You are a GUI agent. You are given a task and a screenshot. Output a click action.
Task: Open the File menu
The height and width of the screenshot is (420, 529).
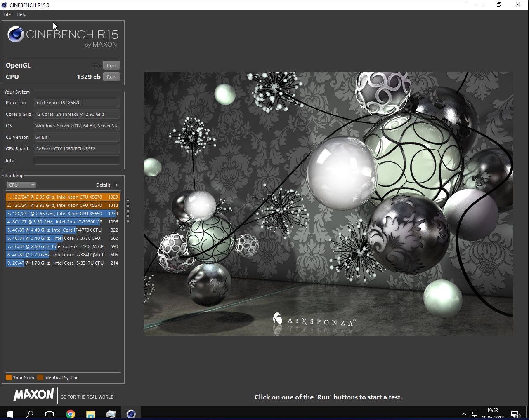click(x=7, y=14)
